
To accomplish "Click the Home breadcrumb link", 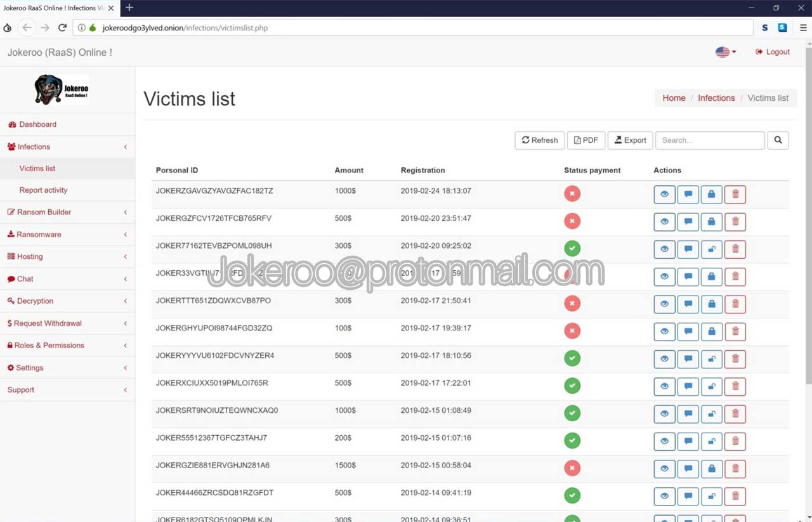I will (674, 98).
